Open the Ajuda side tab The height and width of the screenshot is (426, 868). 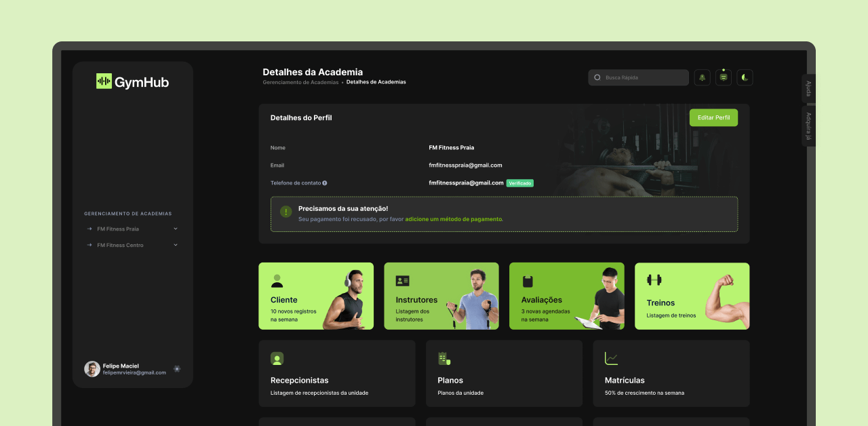pyautogui.click(x=808, y=88)
